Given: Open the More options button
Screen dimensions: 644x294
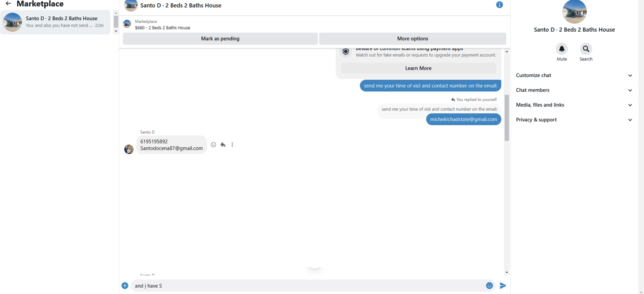Looking at the screenshot, I should pos(412,39).
